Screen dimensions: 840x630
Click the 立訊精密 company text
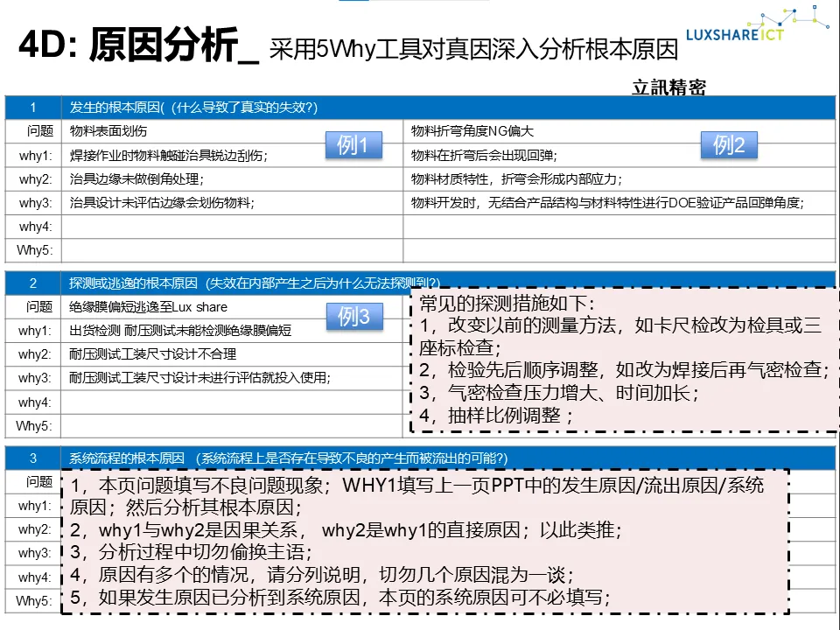pyautogui.click(x=668, y=87)
